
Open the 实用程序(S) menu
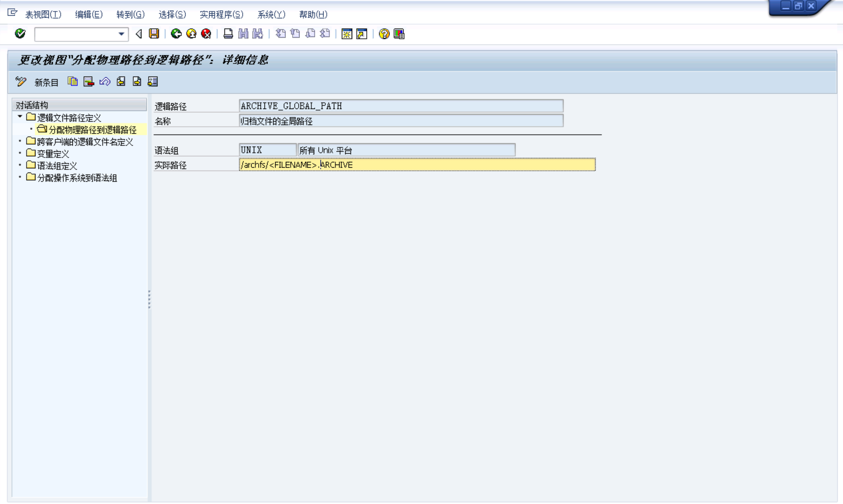221,14
